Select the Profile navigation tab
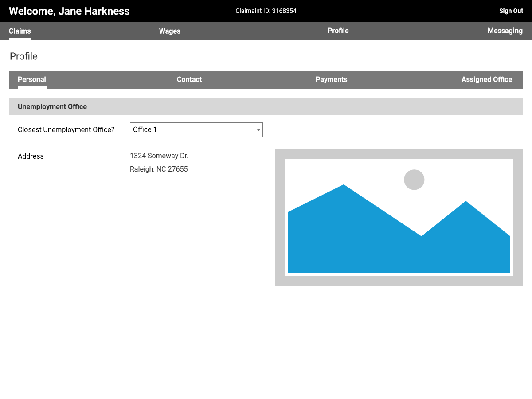The image size is (532, 399). click(338, 31)
